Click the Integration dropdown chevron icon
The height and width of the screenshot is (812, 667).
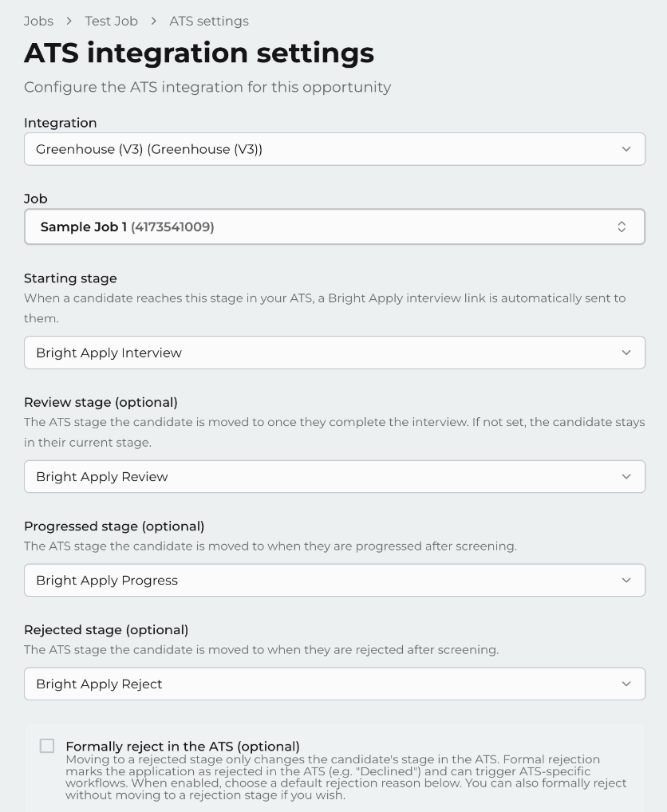coord(626,149)
